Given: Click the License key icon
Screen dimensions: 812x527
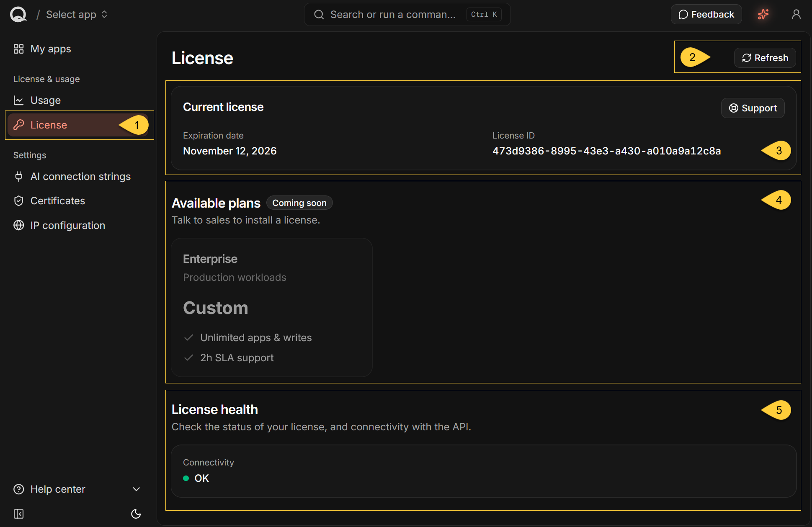Looking at the screenshot, I should point(18,125).
